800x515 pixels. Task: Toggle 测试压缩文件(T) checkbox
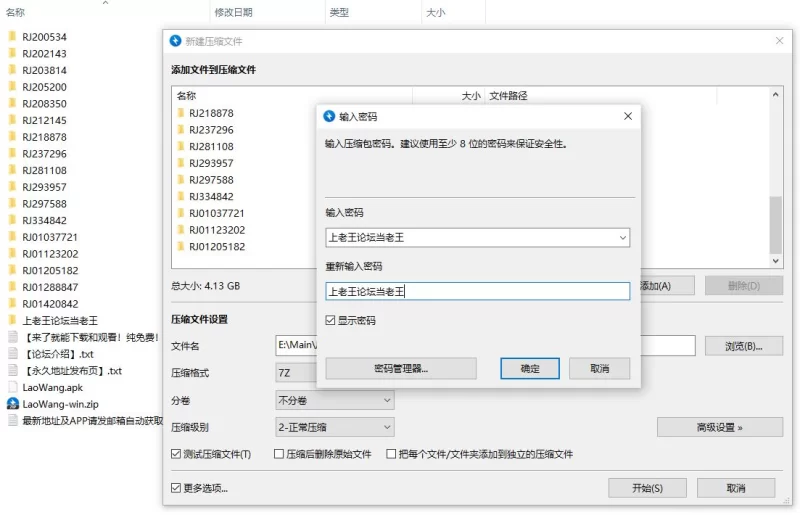[x=176, y=454]
